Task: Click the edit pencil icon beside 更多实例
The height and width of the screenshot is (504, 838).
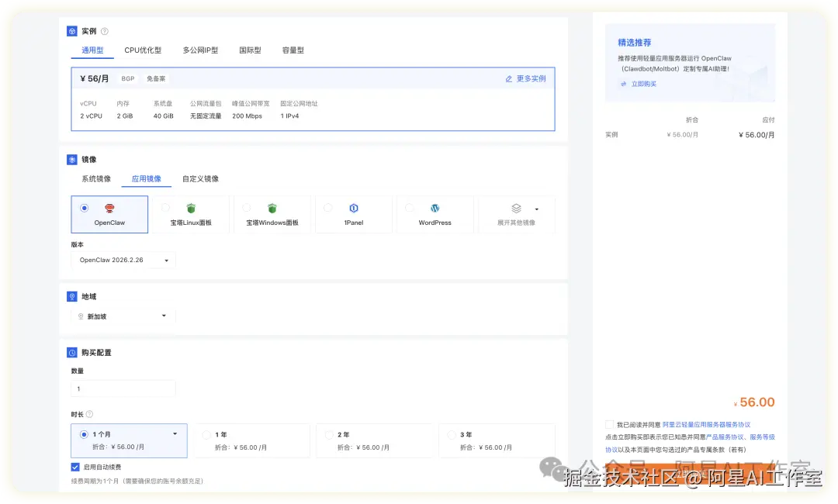Action: click(x=509, y=79)
